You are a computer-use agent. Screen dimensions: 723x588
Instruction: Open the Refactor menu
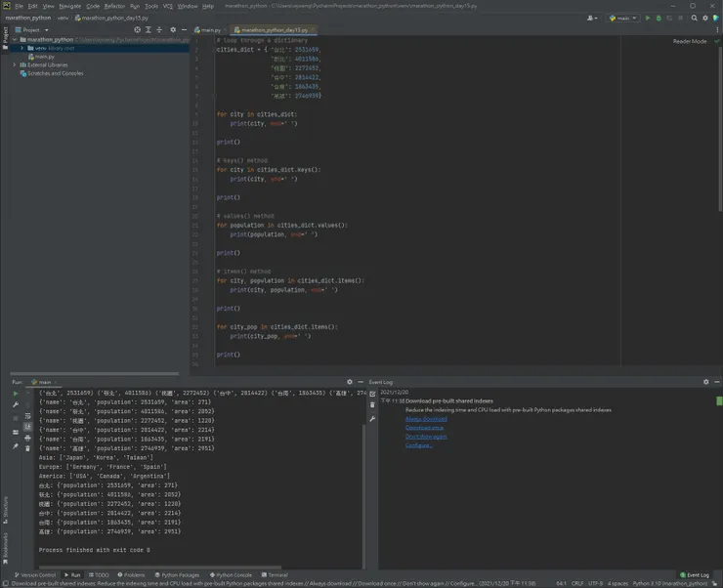tap(114, 6)
